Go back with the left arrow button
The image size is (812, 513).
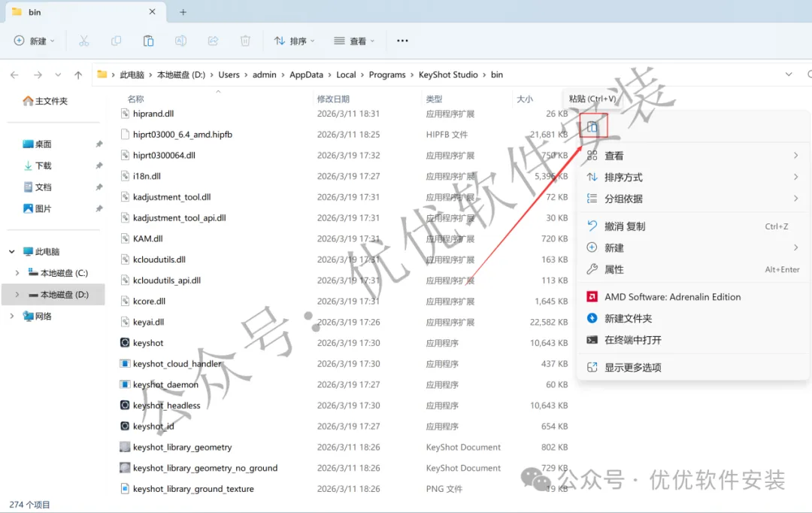click(x=14, y=74)
